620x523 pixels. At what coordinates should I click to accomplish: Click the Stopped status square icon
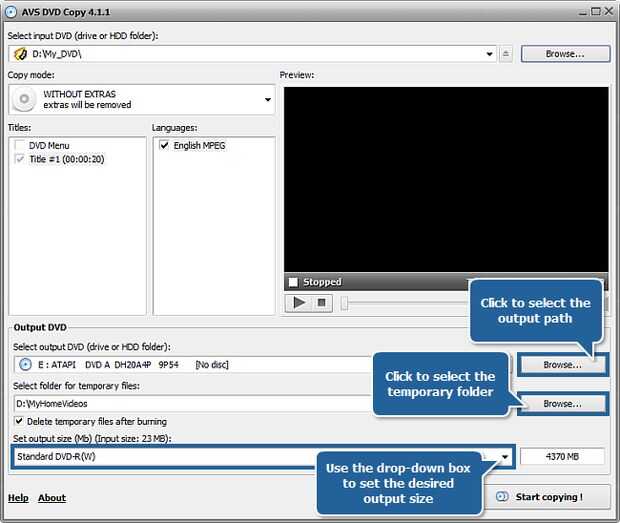click(x=293, y=282)
